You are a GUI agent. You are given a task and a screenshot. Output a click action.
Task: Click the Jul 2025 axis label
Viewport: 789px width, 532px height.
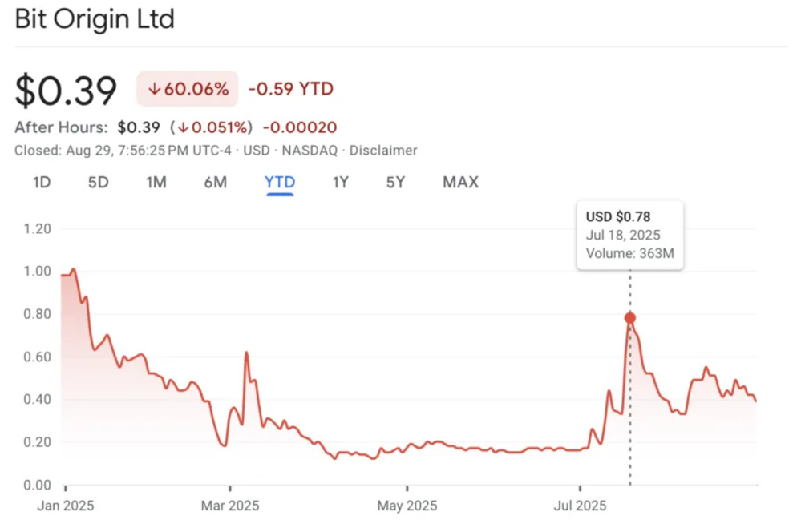(580, 506)
